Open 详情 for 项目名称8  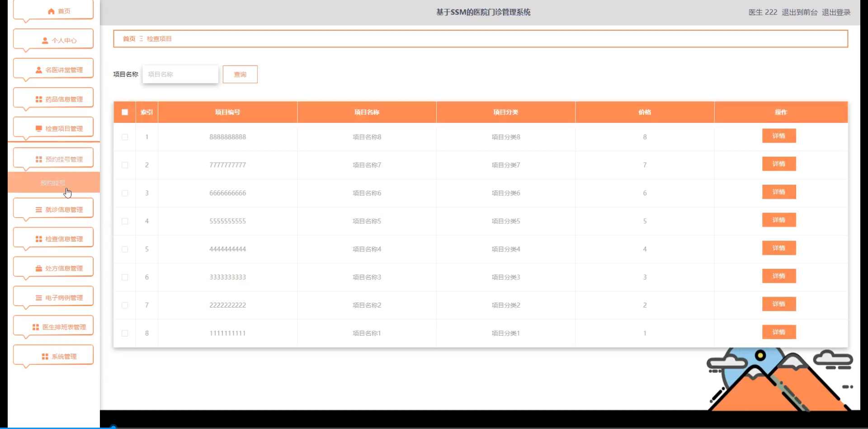tap(779, 136)
